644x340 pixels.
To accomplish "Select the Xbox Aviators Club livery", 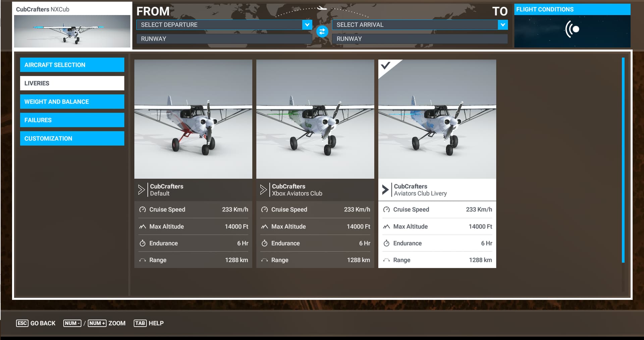I will point(315,119).
